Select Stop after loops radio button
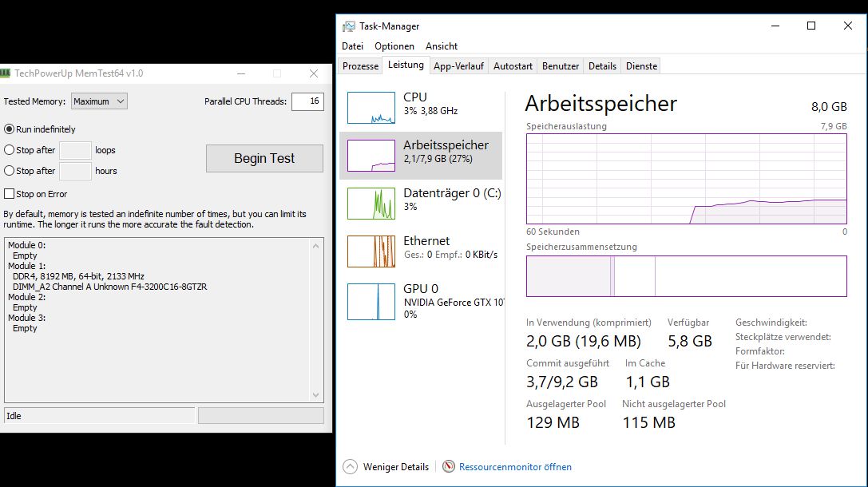The height and width of the screenshot is (487, 868). point(9,150)
